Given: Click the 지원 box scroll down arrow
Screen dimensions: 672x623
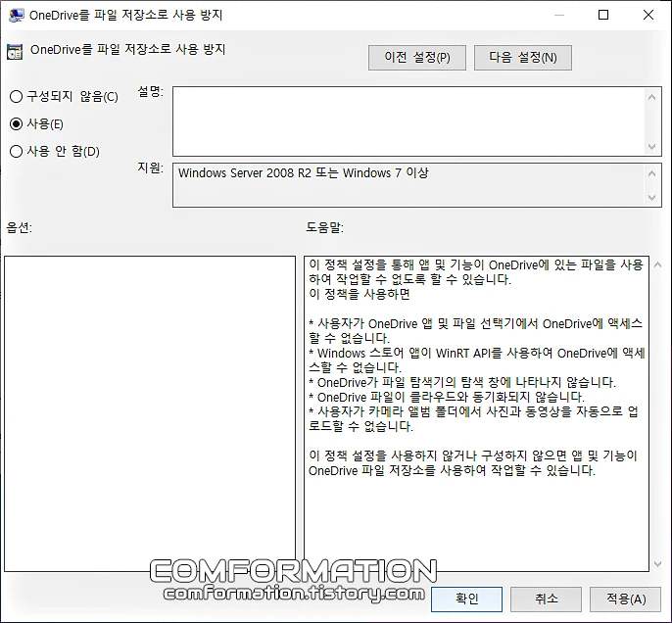Looking at the screenshot, I should pyautogui.click(x=651, y=198).
